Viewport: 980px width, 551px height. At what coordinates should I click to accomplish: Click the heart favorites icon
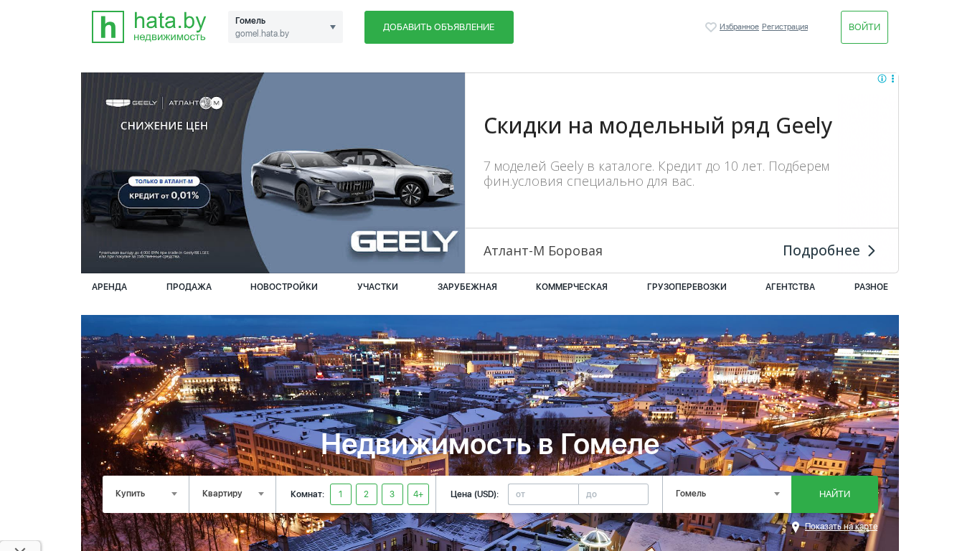711,27
